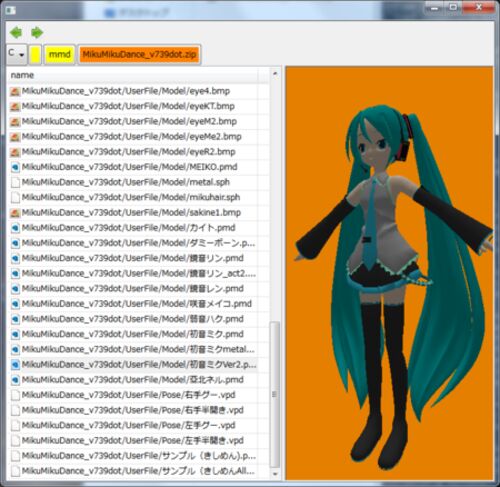500x487 pixels.
Task: Click the model icon of 初音ミク.pmd
Action: tap(15, 334)
